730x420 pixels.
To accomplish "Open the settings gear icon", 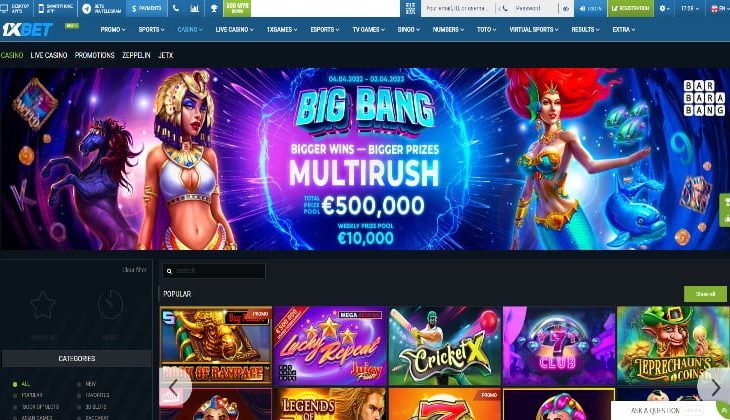I will click(664, 8).
